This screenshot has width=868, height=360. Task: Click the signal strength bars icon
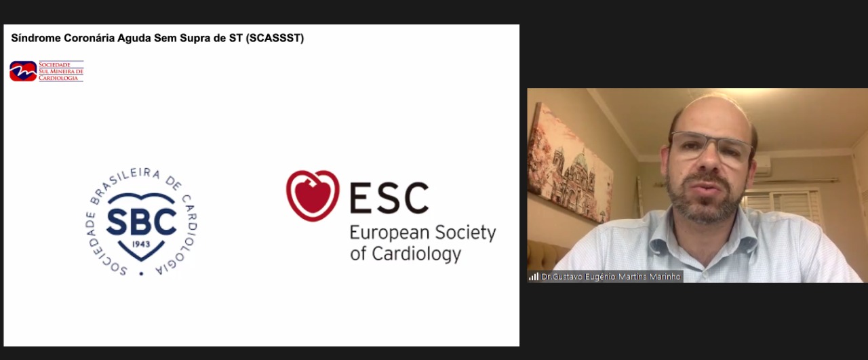534,277
